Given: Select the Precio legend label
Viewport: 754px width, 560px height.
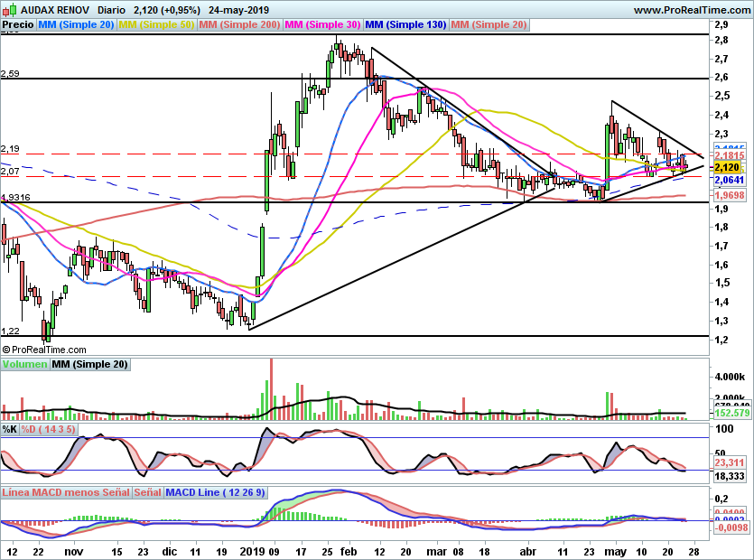Looking at the screenshot, I should [18, 24].
